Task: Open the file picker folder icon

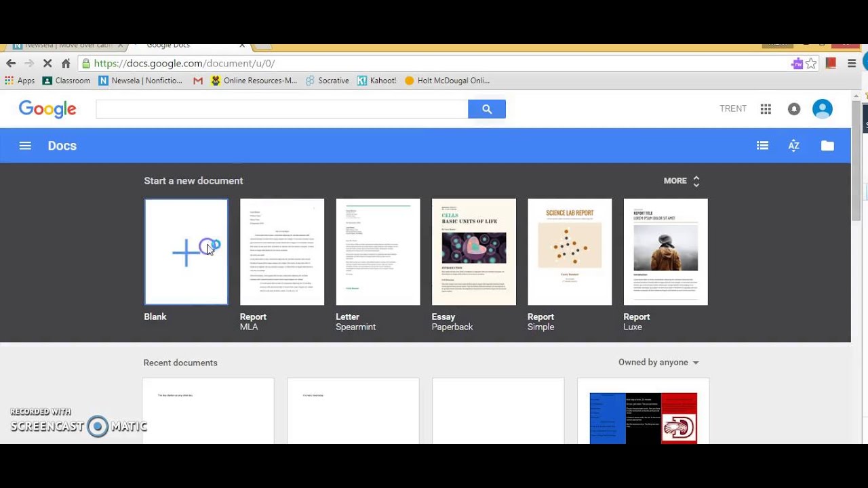Action: tap(827, 146)
